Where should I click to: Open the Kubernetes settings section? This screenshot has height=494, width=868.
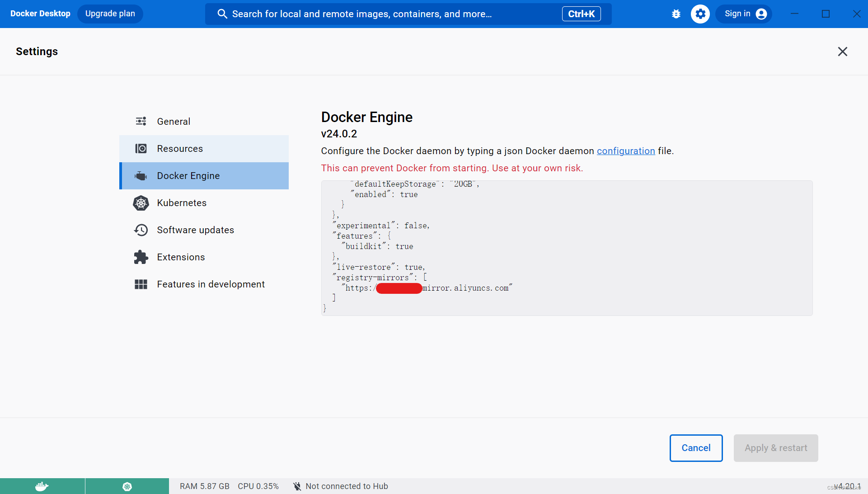tap(182, 203)
